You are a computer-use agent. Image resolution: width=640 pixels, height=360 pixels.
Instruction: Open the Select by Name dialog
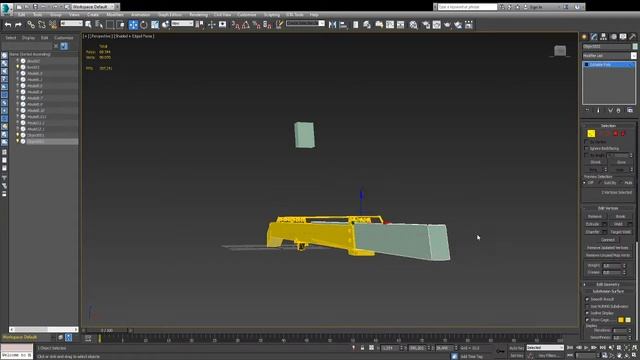(99, 25)
